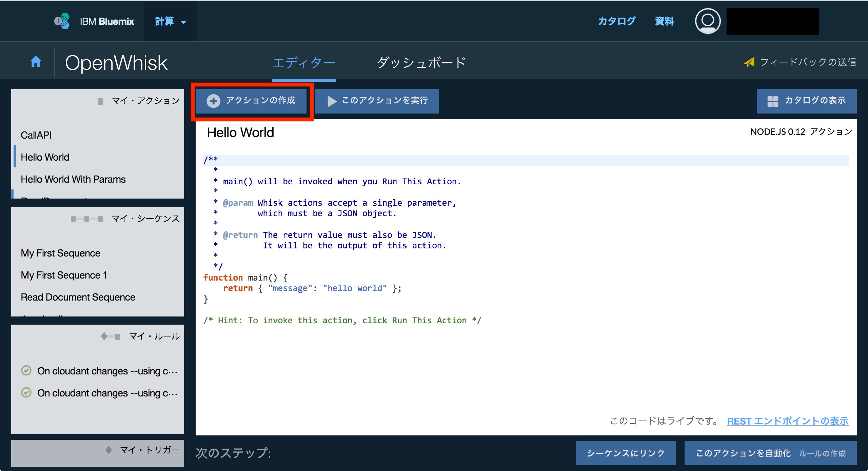Click the アクションの作成 button
868x471 pixels.
(x=251, y=101)
